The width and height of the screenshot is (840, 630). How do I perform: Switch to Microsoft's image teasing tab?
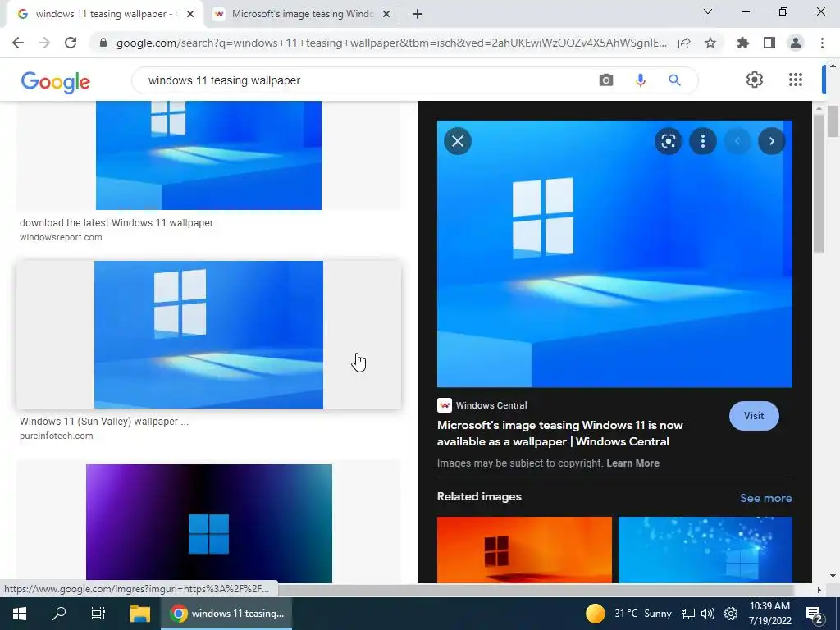tap(302, 14)
